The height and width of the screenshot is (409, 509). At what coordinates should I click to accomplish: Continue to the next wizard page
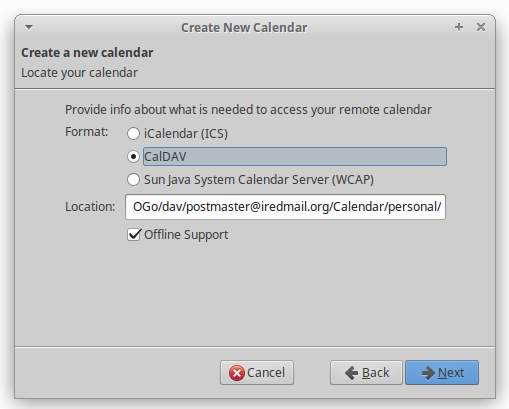coord(442,373)
